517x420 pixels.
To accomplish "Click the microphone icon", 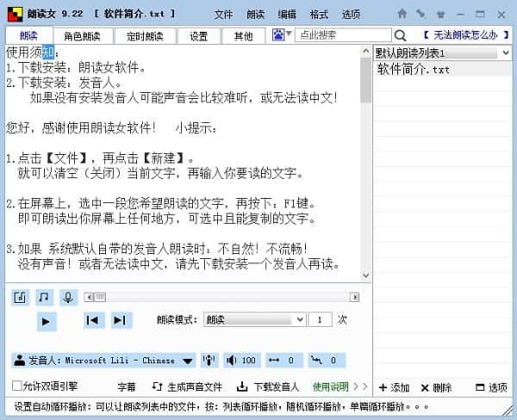I will 68,297.
